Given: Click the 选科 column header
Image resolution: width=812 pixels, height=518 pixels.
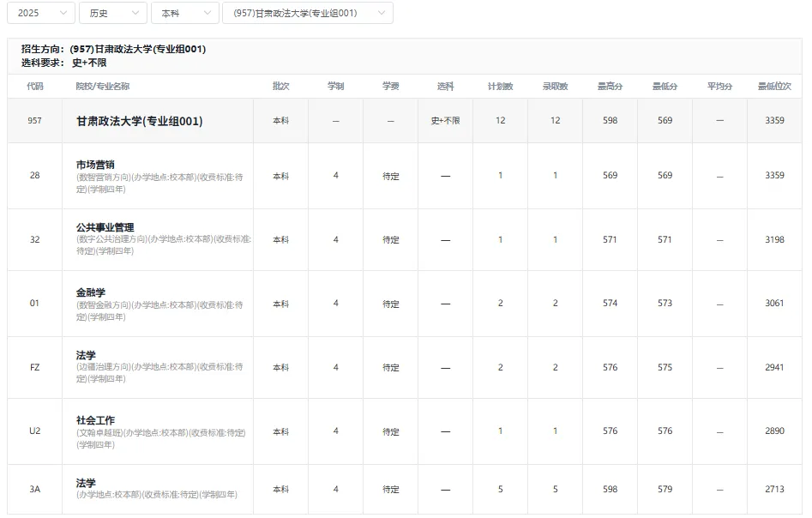Looking at the screenshot, I should 445,87.
